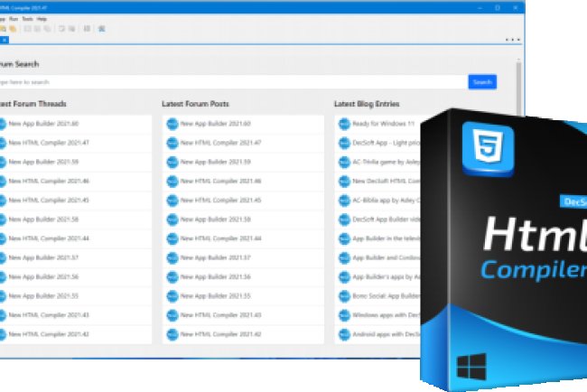Screen dimensions: 587x392
Task: Click icon beside Ready for Windows 11 entry
Action: pyautogui.click(x=344, y=123)
